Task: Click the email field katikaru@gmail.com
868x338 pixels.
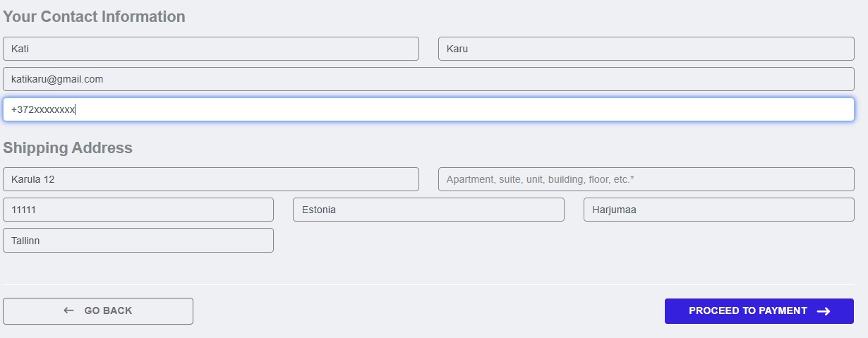Action: pyautogui.click(x=428, y=79)
